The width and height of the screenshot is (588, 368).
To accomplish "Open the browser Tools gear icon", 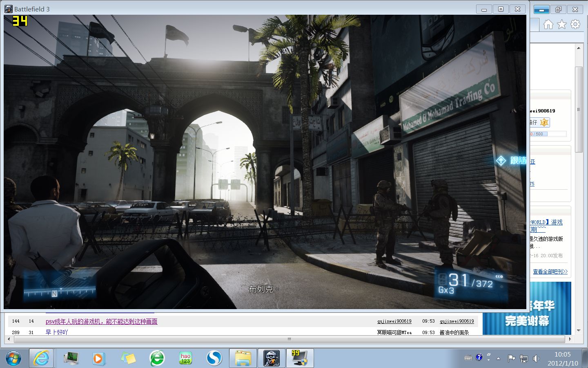I will click(575, 25).
